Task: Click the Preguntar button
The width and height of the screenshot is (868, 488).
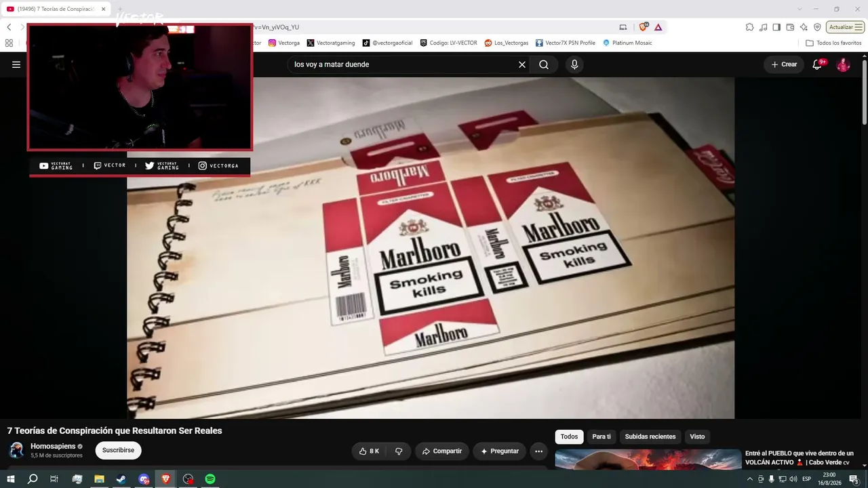Action: [x=500, y=451]
